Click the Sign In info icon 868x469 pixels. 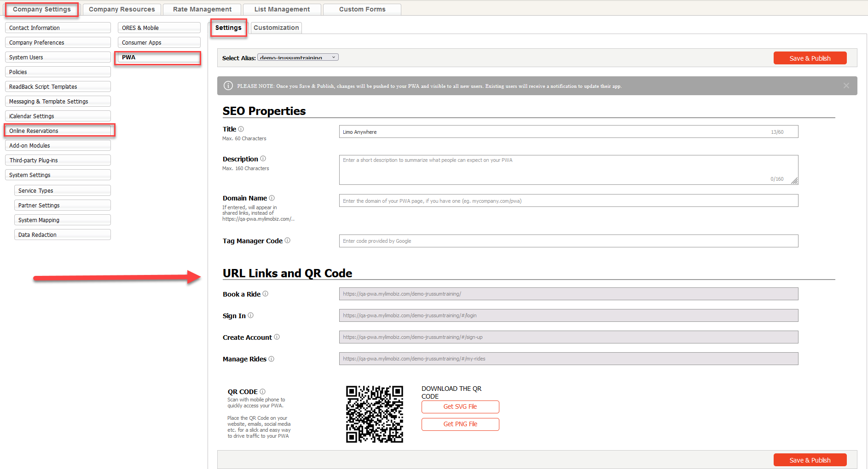pos(250,315)
